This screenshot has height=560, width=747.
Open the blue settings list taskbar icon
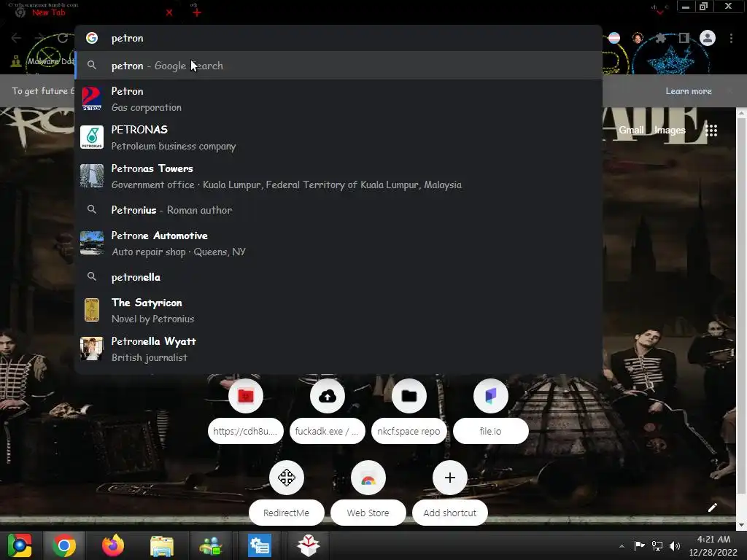point(260,545)
